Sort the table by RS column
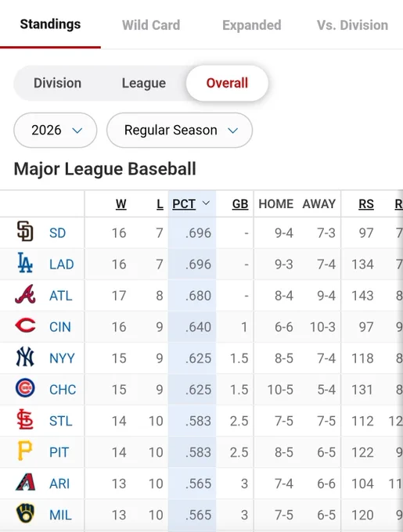The height and width of the screenshot is (532, 403). pos(366,204)
